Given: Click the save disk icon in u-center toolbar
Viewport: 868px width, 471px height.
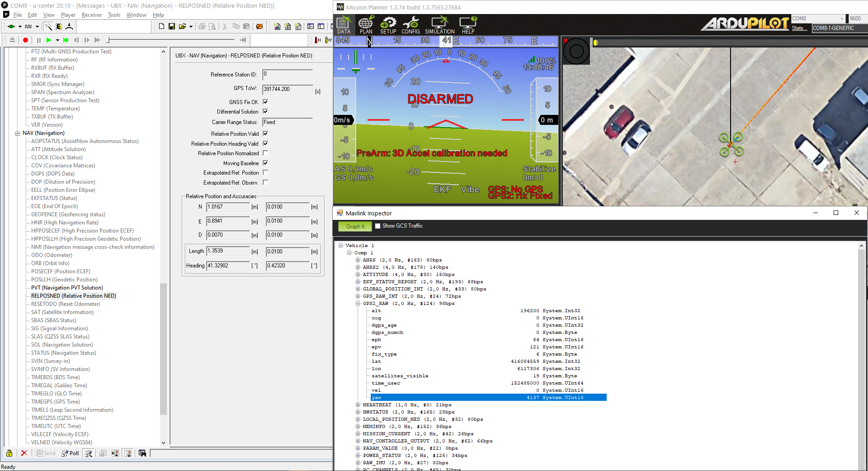Looking at the screenshot, I should (172, 27).
